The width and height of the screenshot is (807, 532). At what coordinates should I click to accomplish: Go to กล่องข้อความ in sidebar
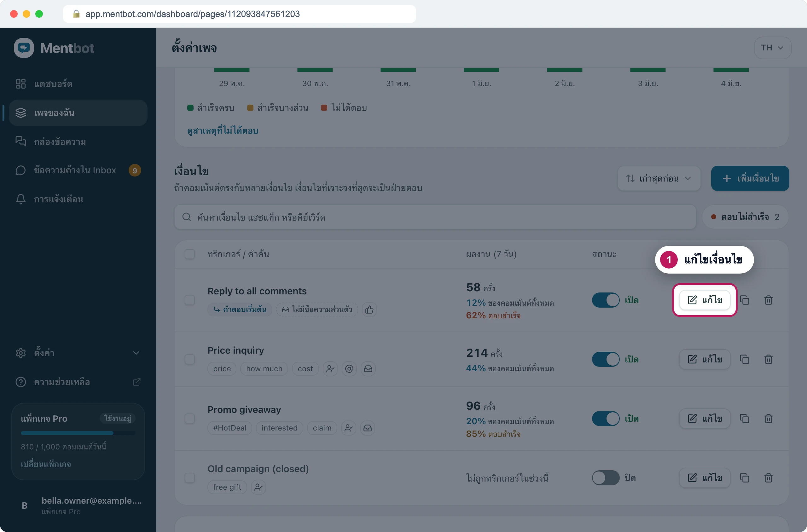[78, 142]
